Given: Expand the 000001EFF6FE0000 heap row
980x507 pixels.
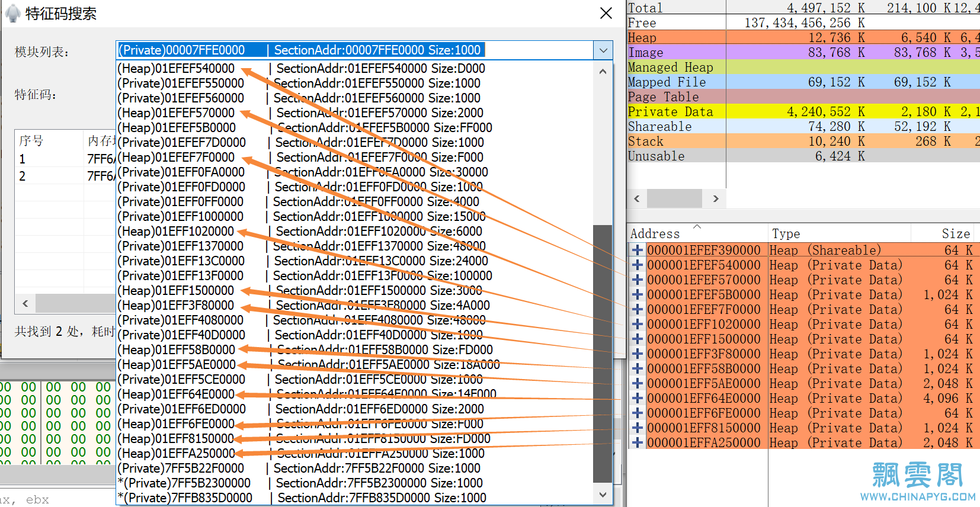Looking at the screenshot, I should (638, 413).
